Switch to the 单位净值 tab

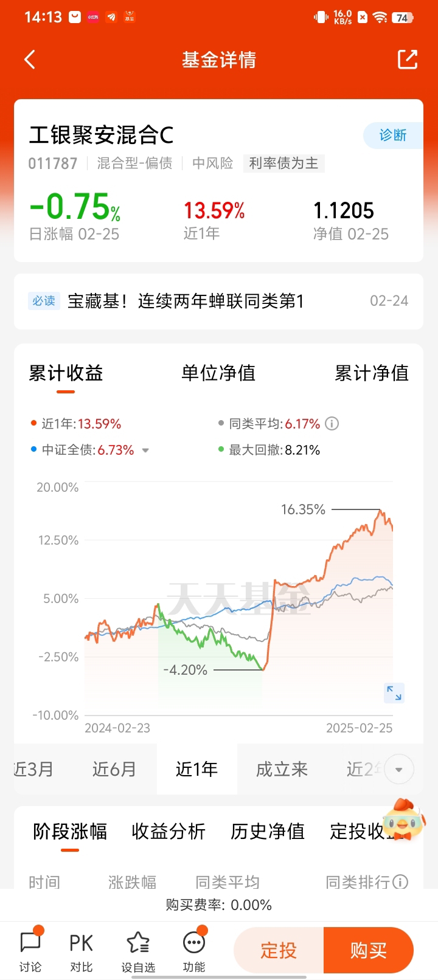pos(218,373)
